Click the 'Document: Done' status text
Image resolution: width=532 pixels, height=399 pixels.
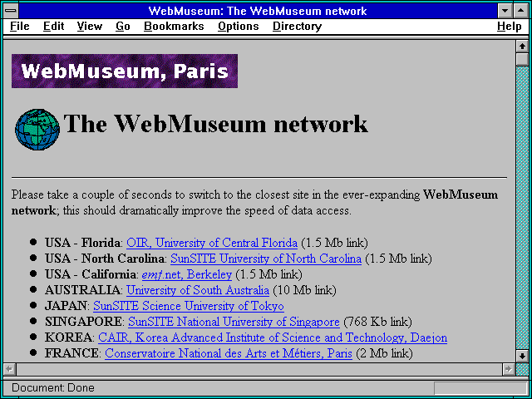[x=53, y=388]
